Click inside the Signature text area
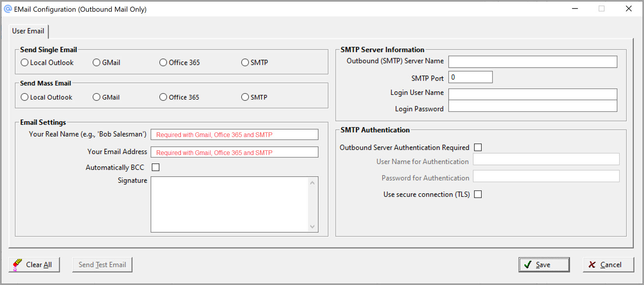The image size is (644, 285). pyautogui.click(x=229, y=204)
